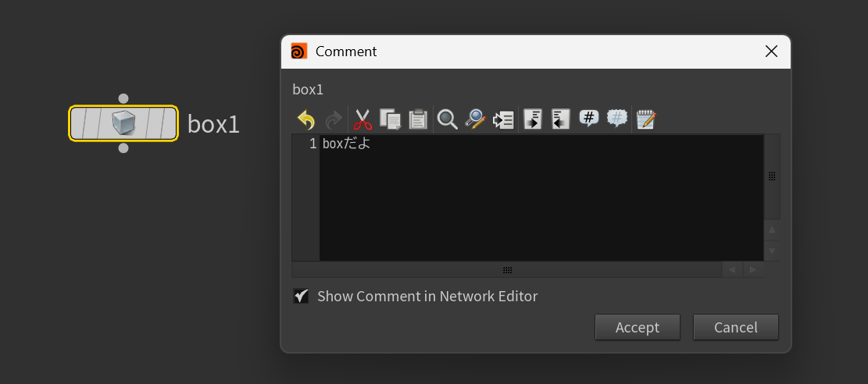
Task: Open the external editor notepad icon
Action: pos(646,119)
